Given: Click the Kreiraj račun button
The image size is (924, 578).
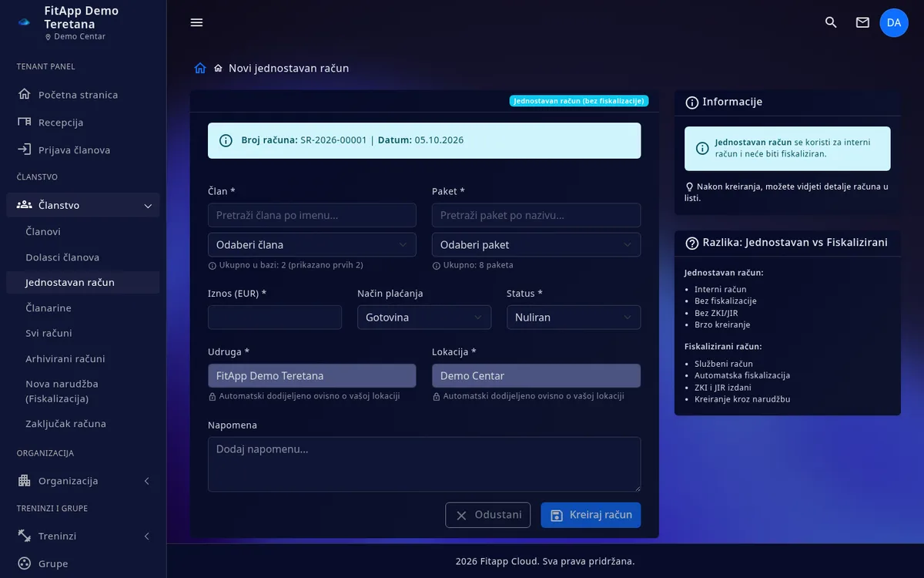Looking at the screenshot, I should (x=591, y=515).
